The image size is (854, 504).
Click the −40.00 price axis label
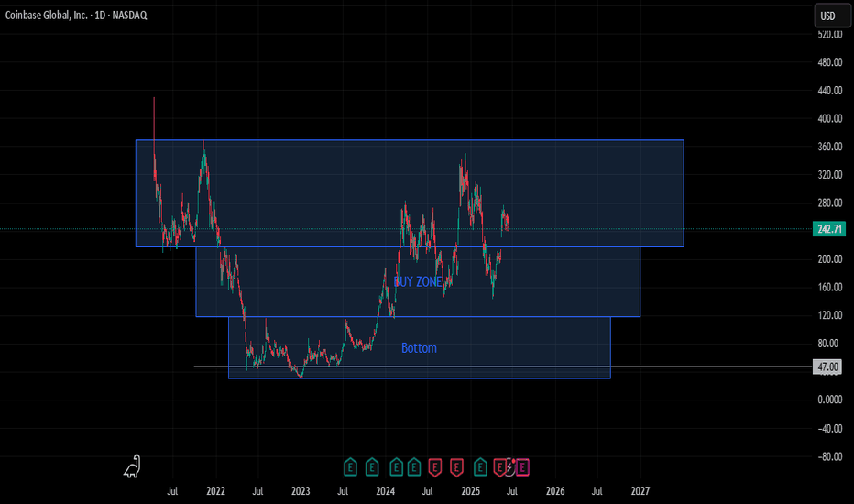click(829, 428)
